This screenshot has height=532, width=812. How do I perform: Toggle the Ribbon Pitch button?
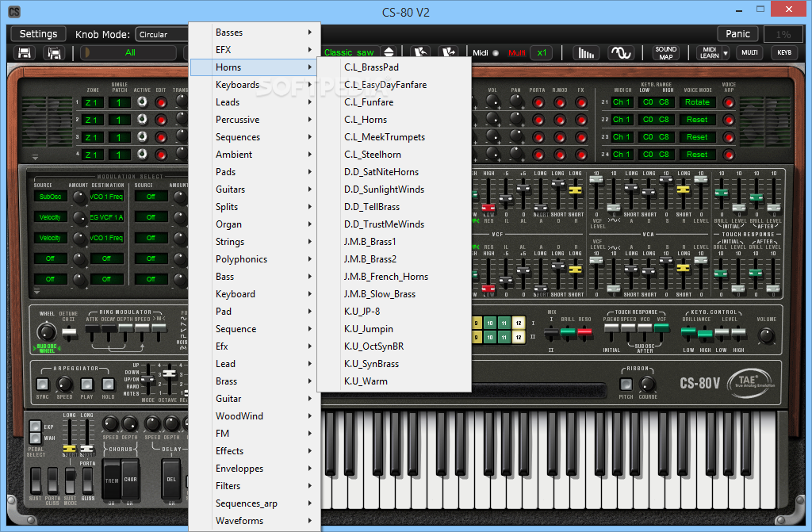[626, 385]
